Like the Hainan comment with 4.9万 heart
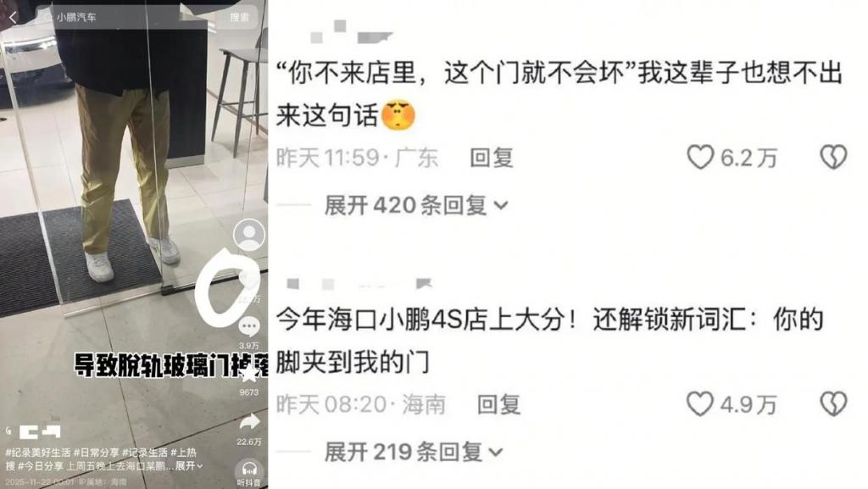 point(699,403)
